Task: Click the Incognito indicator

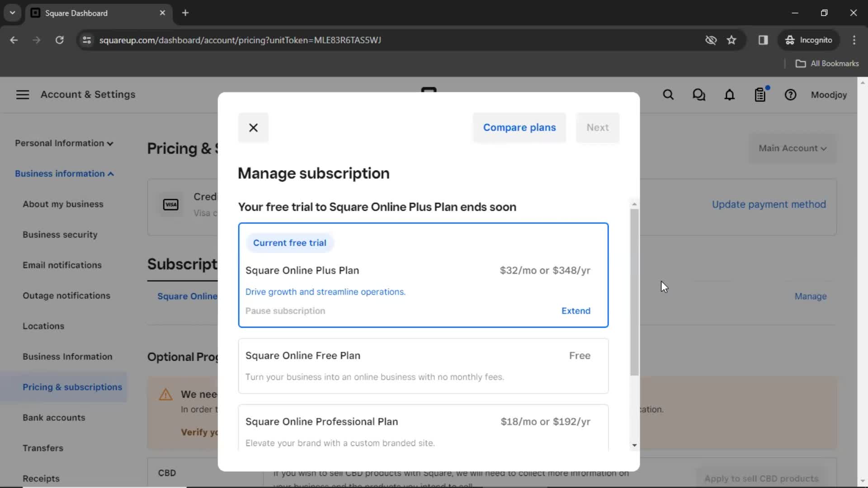Action: tap(808, 40)
